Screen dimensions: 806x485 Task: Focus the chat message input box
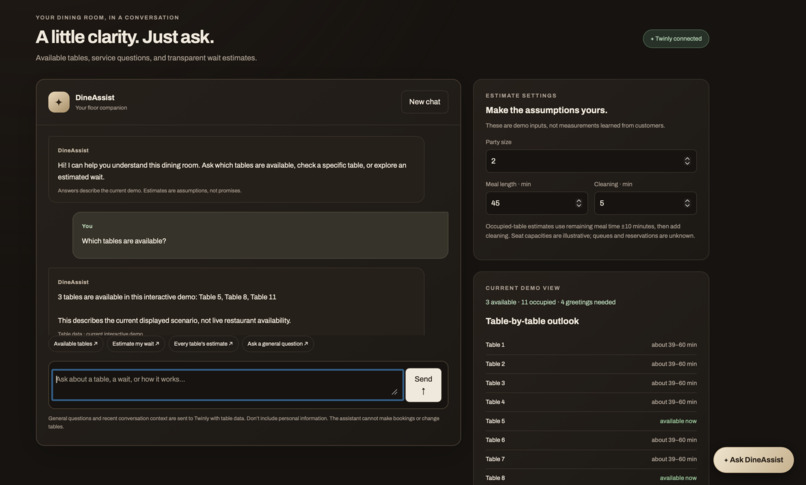click(x=227, y=385)
